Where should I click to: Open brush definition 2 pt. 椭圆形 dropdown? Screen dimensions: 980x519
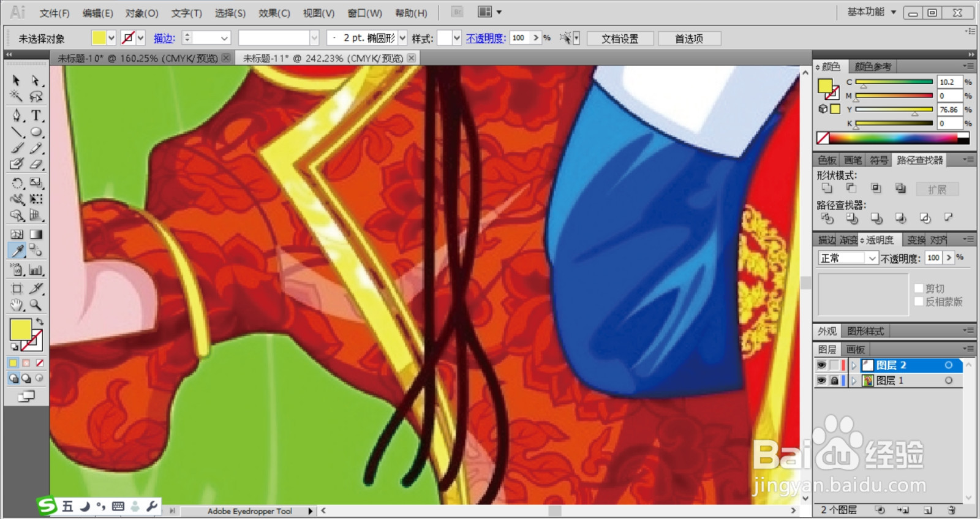point(402,38)
